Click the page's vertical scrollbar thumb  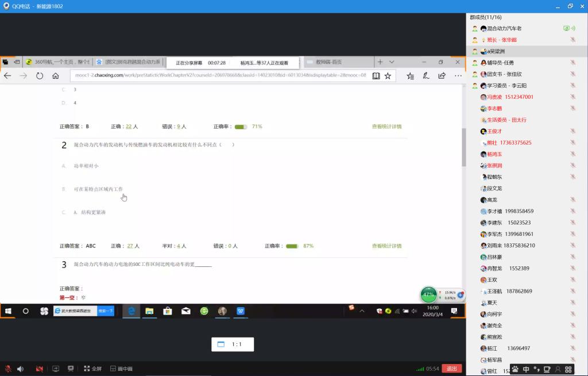463,146
